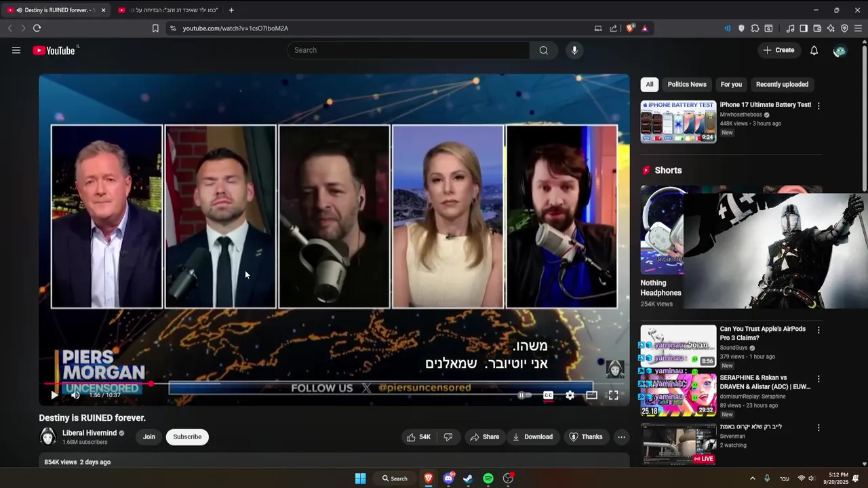Open browser extensions puzzle icon

(x=755, y=28)
